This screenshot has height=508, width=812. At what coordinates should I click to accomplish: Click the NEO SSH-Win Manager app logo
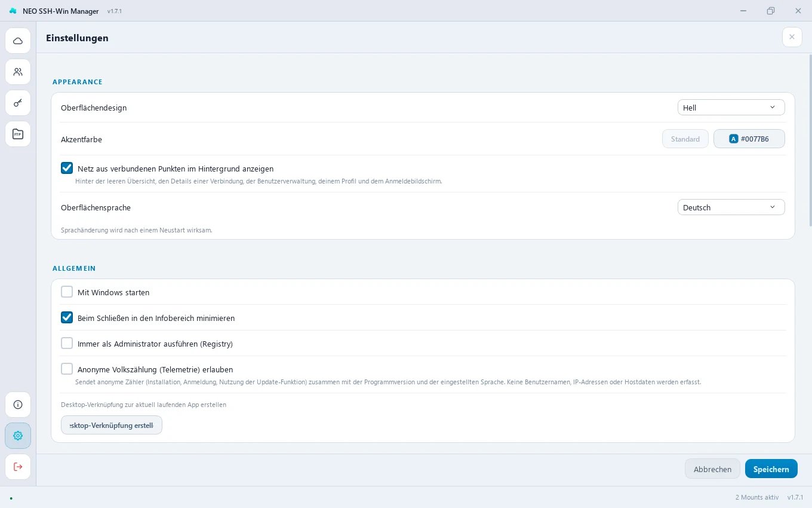click(13, 11)
